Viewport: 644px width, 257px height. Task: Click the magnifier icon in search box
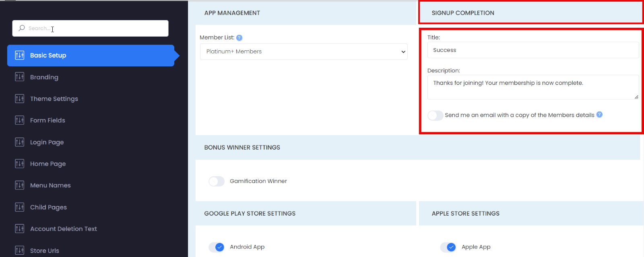pos(22,28)
